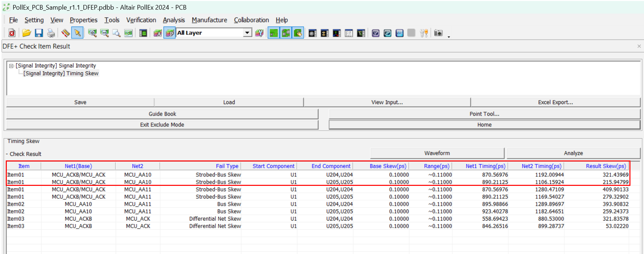Click the Waveform button
The width and height of the screenshot is (644, 254).
pos(437,153)
